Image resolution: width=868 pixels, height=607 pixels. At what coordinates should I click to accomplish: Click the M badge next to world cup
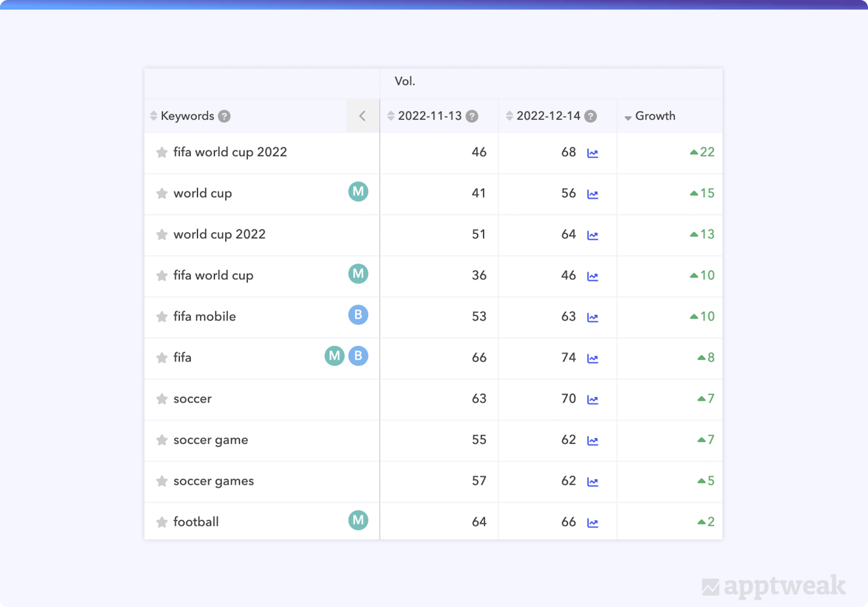point(358,192)
